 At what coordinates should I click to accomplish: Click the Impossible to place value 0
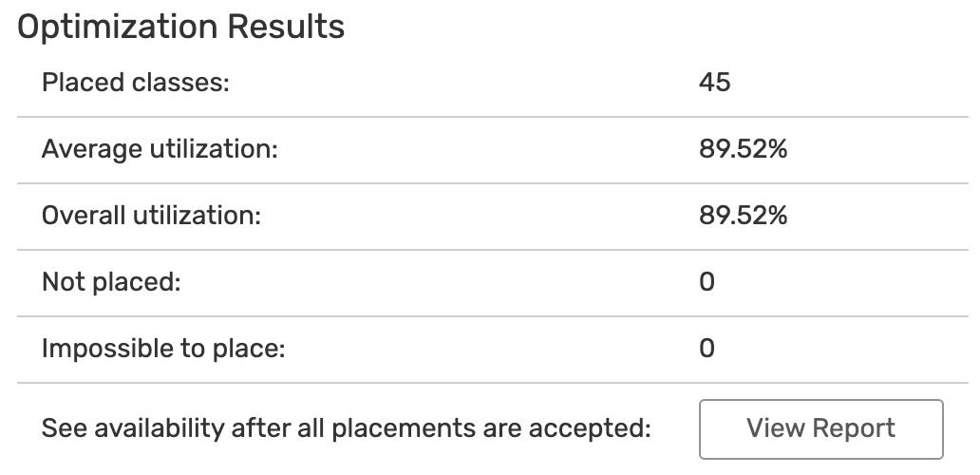pos(707,348)
